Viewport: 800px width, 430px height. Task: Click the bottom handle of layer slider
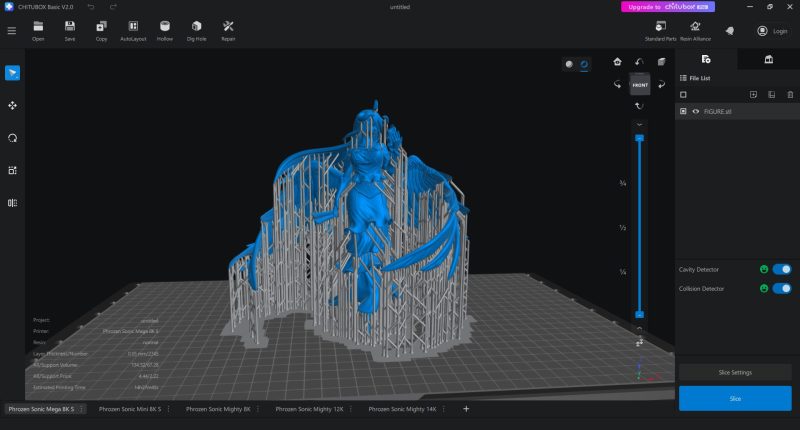pos(639,315)
